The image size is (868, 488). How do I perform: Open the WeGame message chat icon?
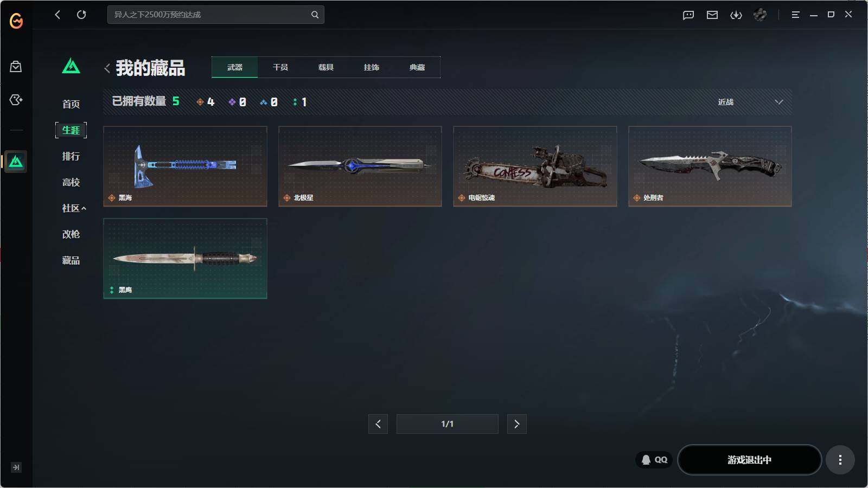(x=687, y=15)
